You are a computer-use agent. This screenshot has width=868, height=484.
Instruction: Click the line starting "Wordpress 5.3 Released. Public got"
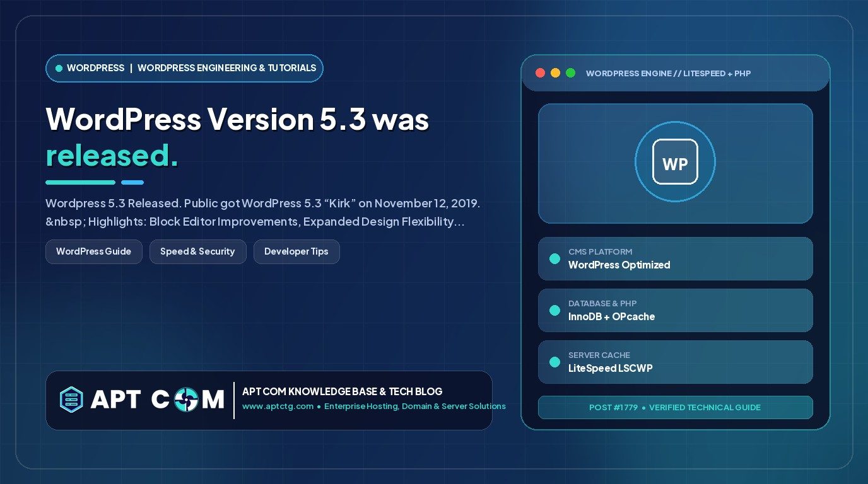pos(264,204)
